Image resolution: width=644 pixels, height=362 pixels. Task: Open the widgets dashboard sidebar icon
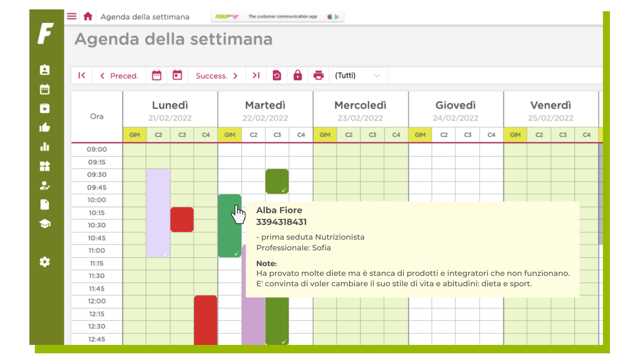pos(45,166)
